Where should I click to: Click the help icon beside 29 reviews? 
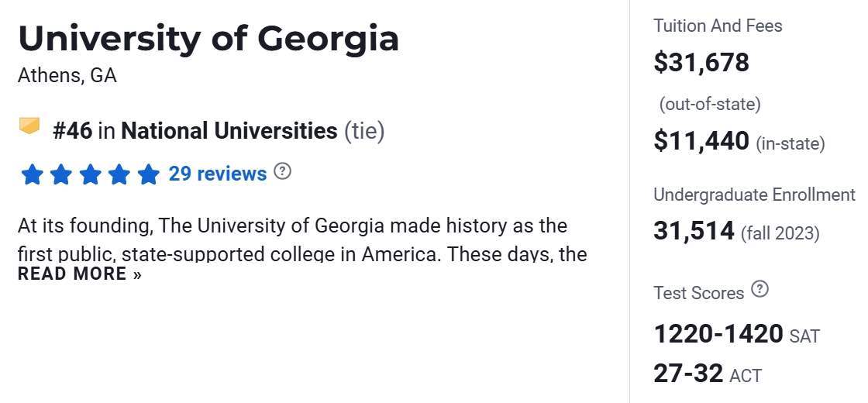[283, 171]
